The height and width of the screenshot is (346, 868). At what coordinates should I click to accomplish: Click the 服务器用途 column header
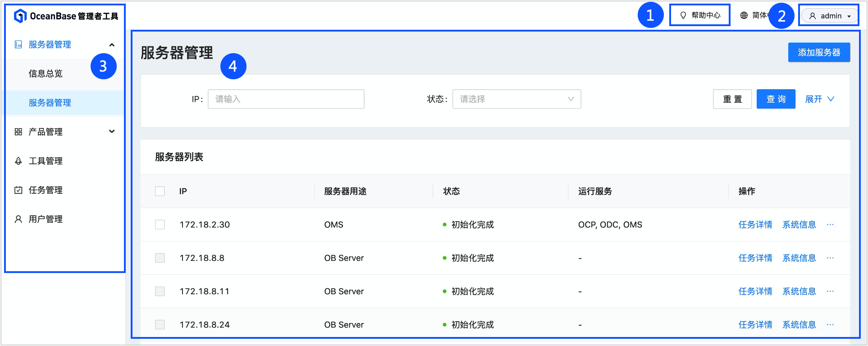coord(345,191)
